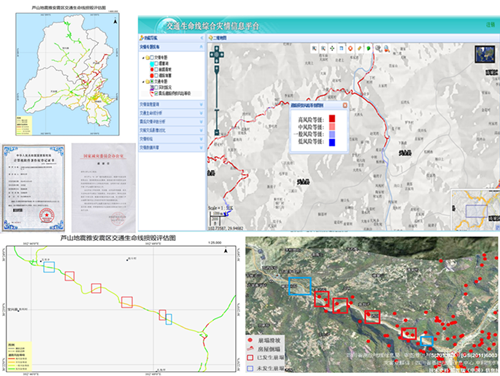
Task: Close the risk level legend popup
Action: (345, 105)
